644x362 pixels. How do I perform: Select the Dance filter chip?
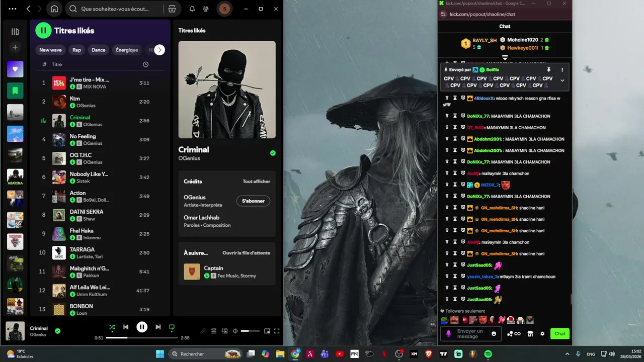(99, 50)
